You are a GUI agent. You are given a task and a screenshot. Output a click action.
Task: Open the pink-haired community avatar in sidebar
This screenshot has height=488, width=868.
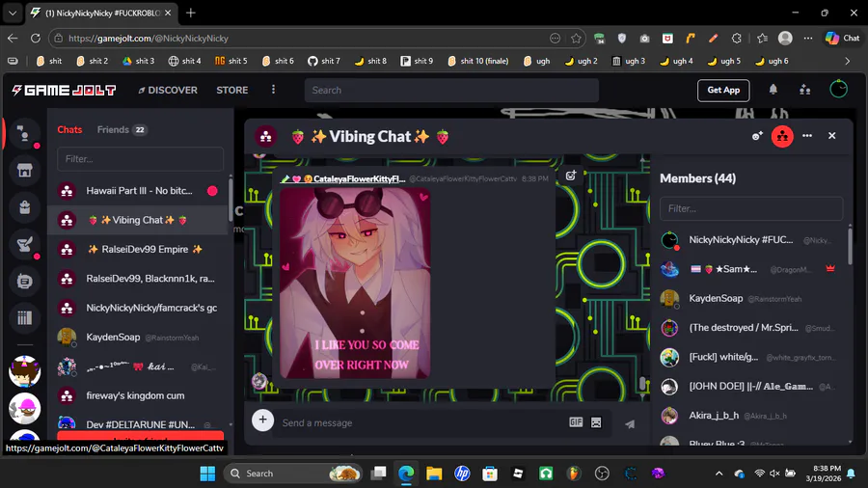[24, 408]
